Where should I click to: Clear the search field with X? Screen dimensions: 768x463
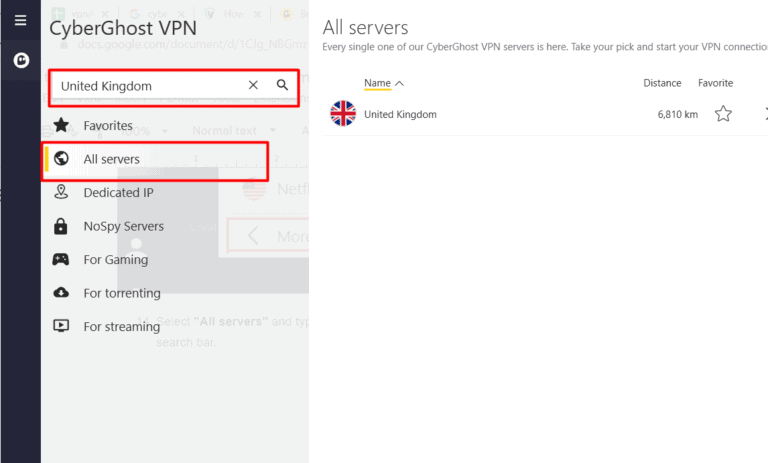pyautogui.click(x=253, y=86)
